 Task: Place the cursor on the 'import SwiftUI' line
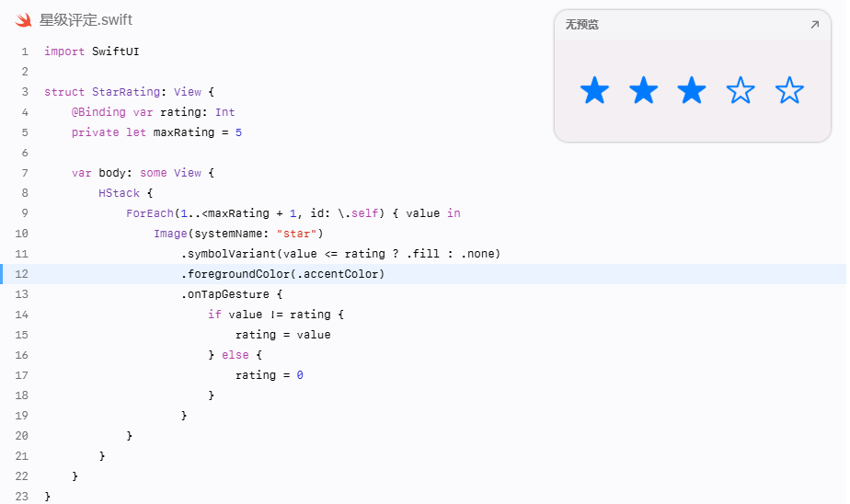[x=92, y=52]
